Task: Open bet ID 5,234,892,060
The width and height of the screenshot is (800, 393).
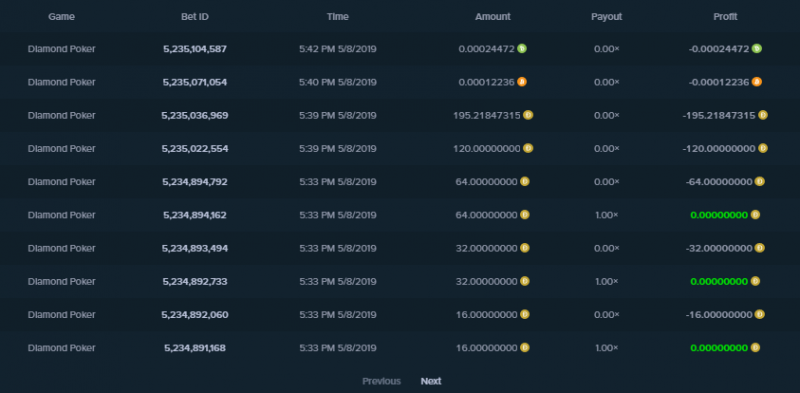Action: [x=195, y=314]
